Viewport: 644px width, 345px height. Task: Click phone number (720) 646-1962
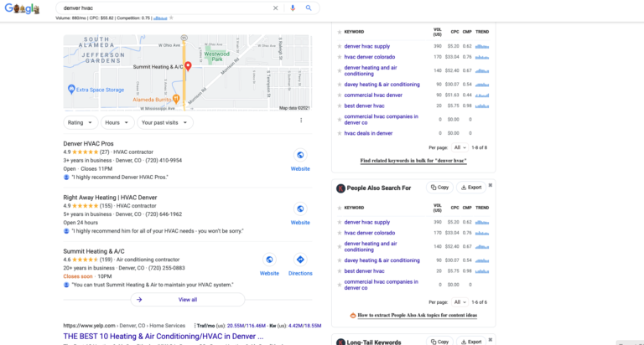[x=164, y=214]
